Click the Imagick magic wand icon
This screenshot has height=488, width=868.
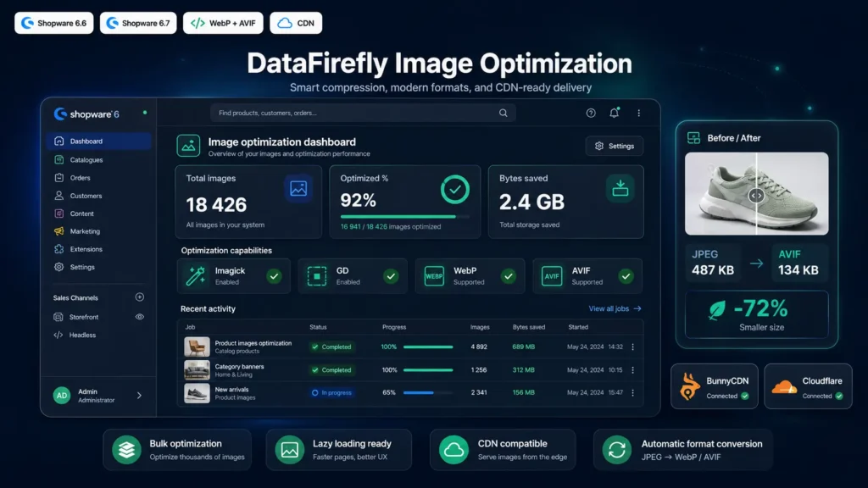click(196, 275)
